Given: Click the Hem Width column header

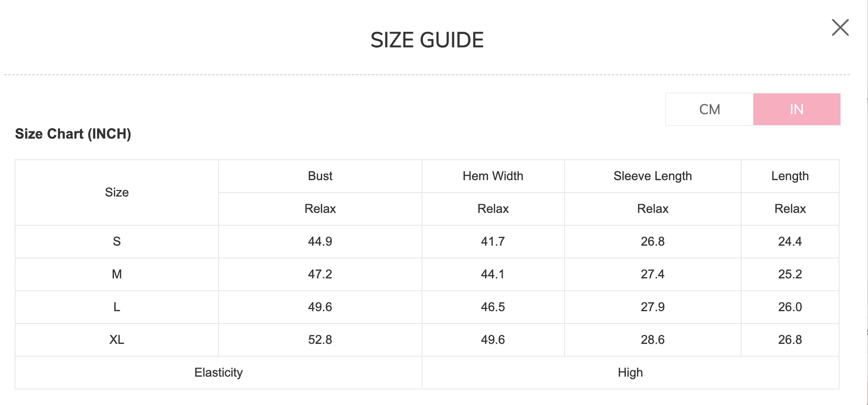Looking at the screenshot, I should [492, 176].
